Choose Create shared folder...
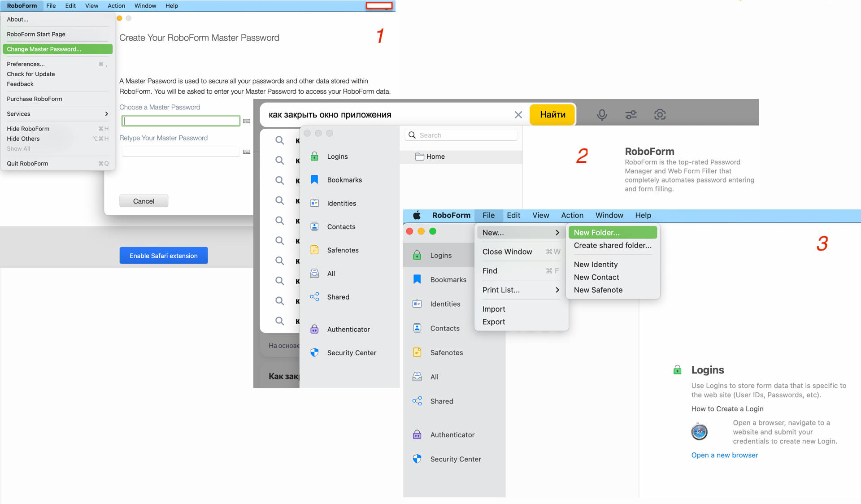This screenshot has height=504, width=861. tap(613, 245)
